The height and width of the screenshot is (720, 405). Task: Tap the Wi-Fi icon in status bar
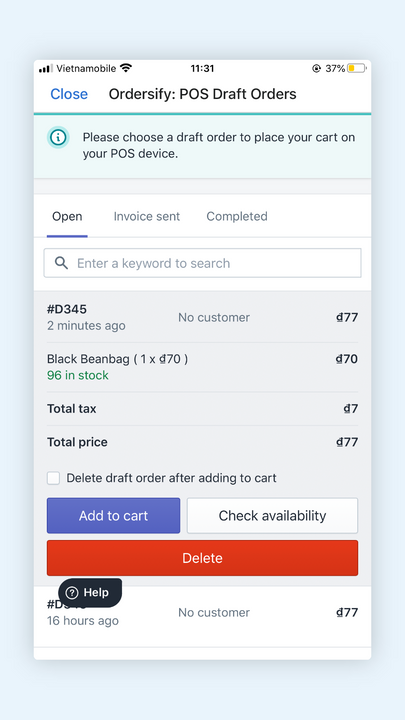coord(126,68)
